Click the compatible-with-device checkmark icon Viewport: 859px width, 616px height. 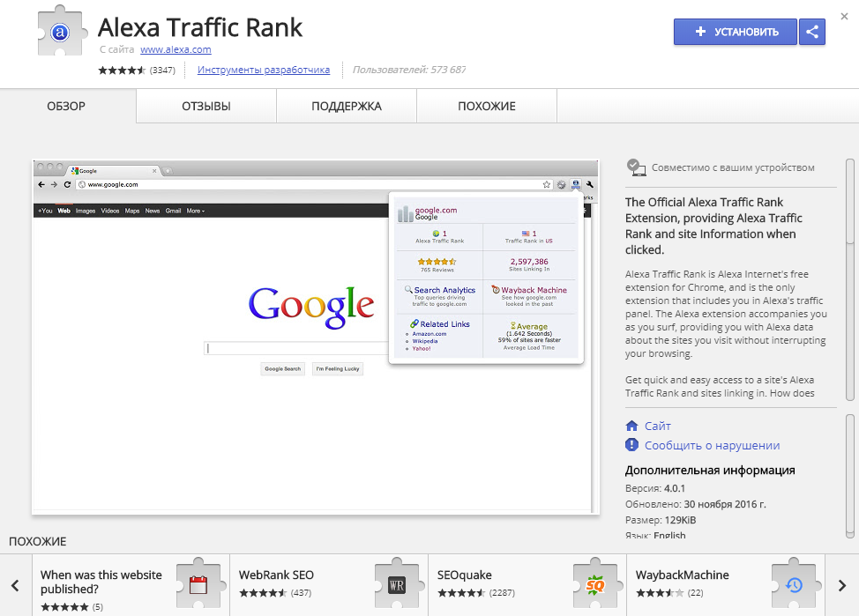(636, 167)
